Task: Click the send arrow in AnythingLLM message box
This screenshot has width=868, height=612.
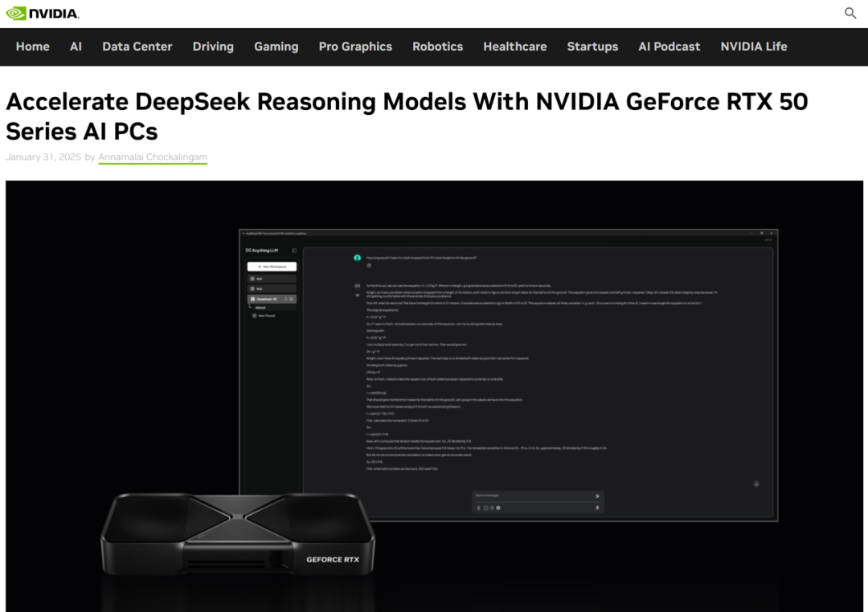Action: click(597, 496)
